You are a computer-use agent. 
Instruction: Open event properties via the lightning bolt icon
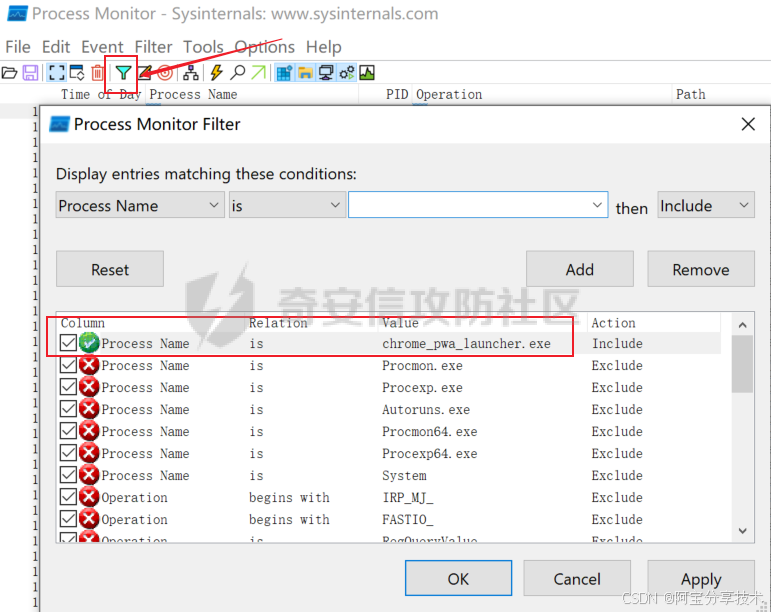(216, 73)
